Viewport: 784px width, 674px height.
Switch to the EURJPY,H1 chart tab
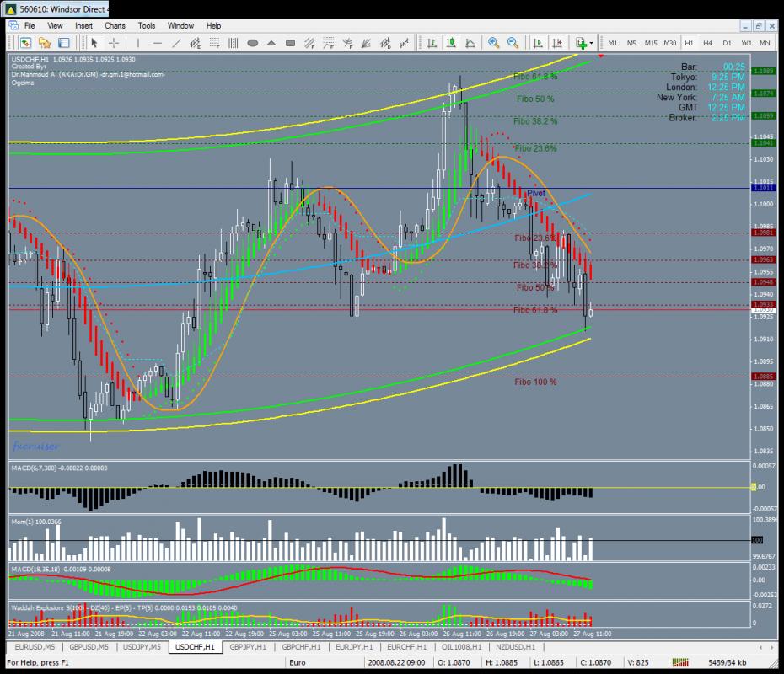(354, 646)
